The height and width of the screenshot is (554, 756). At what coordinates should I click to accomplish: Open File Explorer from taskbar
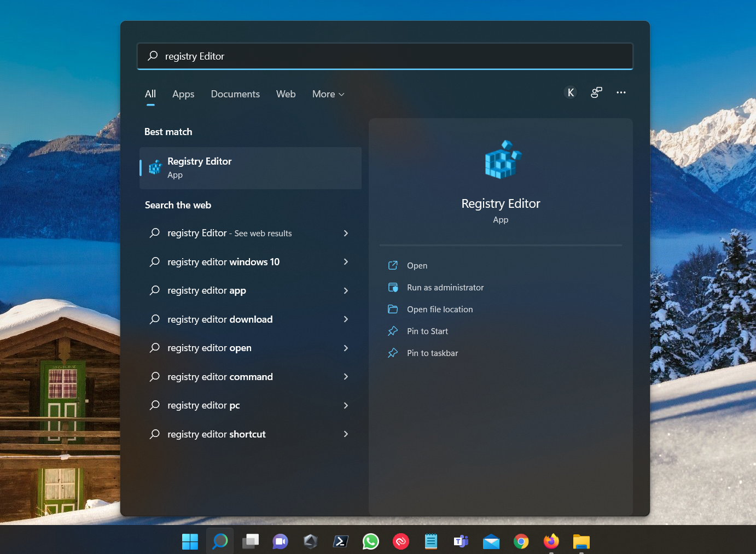tap(581, 541)
